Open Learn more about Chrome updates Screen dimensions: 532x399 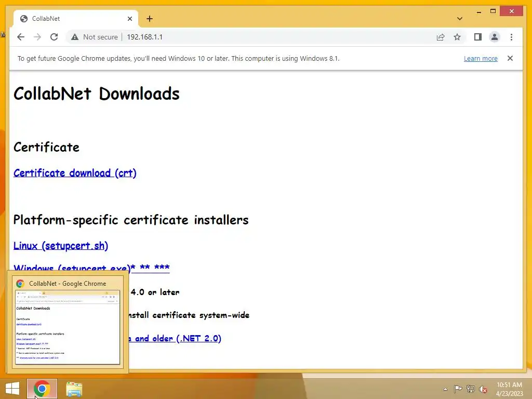(481, 58)
